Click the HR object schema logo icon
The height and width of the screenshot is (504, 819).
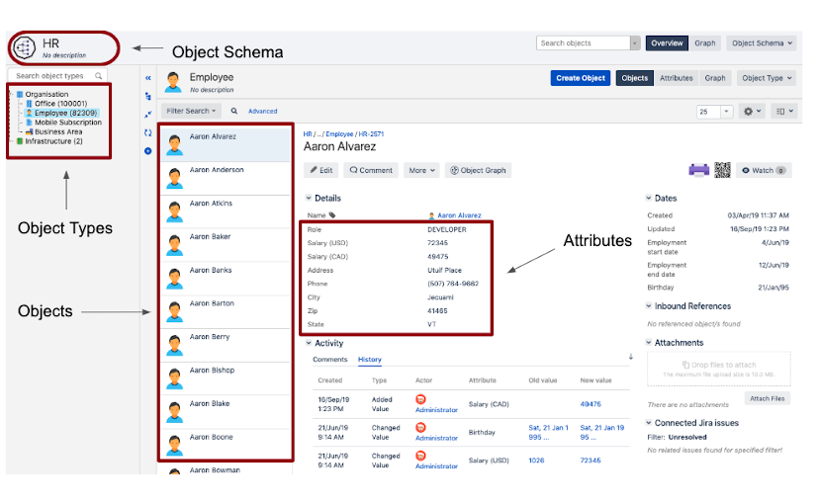(25, 47)
